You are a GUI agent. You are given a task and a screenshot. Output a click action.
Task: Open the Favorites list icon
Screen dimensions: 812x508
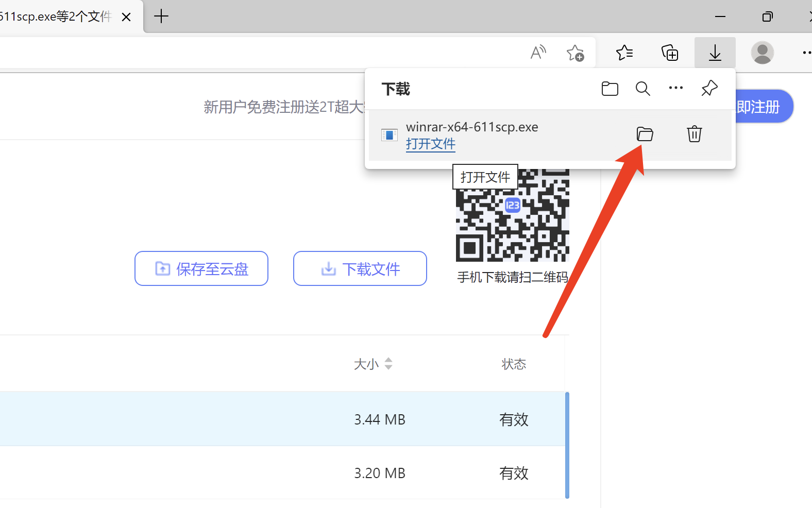[x=624, y=53]
